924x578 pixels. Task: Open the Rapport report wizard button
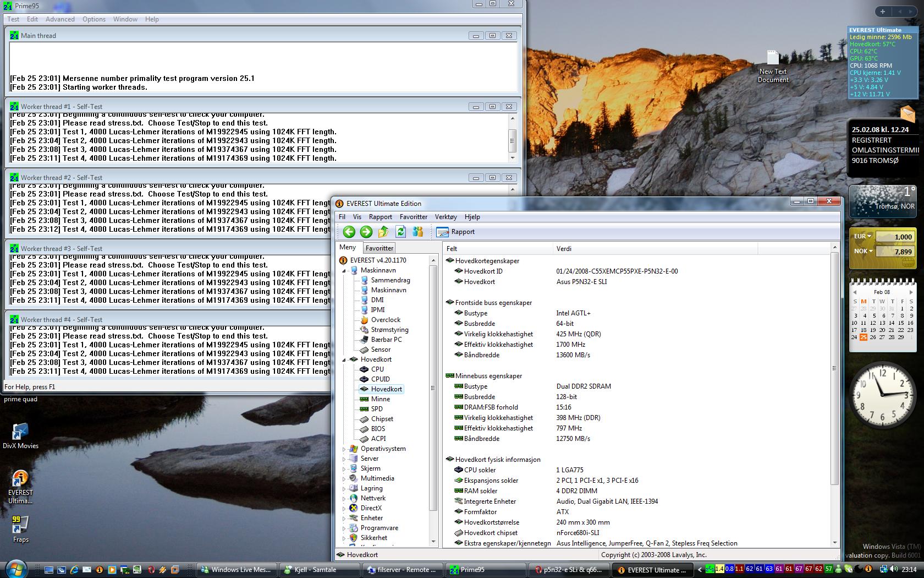click(x=455, y=232)
